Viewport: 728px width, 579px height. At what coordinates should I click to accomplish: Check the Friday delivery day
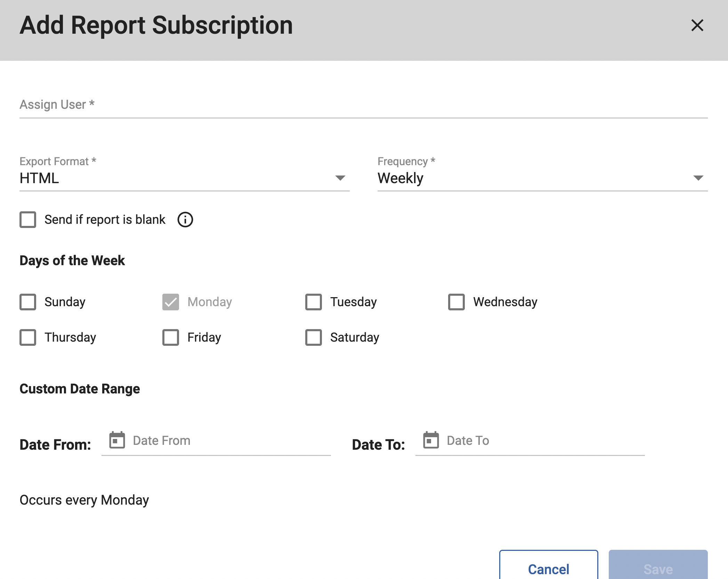click(170, 337)
